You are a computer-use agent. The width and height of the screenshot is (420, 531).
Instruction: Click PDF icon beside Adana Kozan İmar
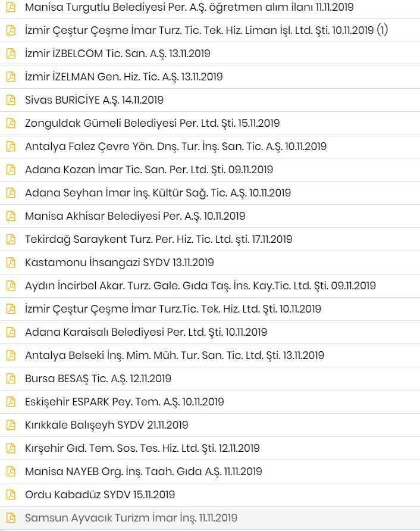pos(11,170)
